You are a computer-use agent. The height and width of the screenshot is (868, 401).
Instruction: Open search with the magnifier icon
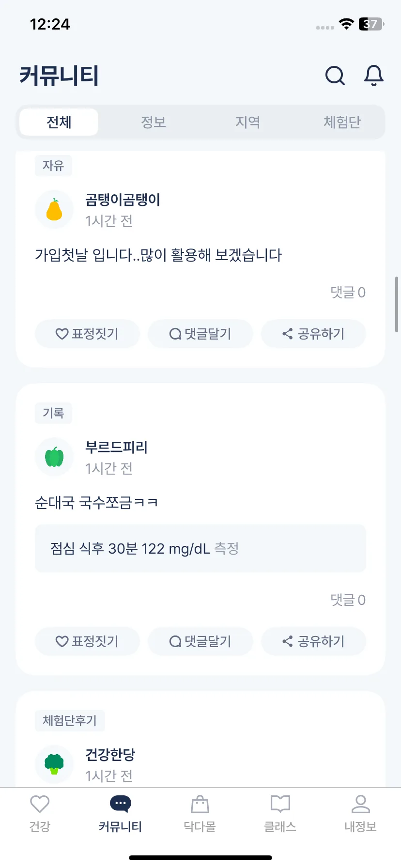click(x=335, y=76)
